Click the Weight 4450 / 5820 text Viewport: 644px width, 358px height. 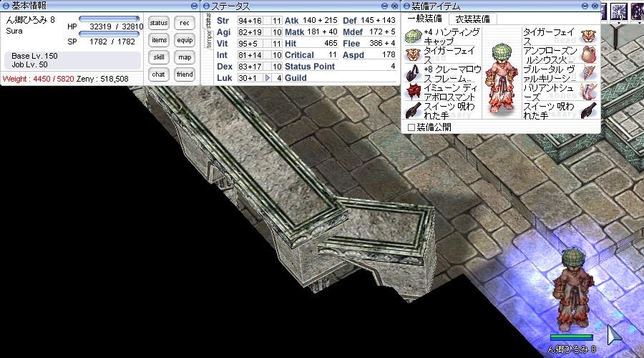(38, 79)
